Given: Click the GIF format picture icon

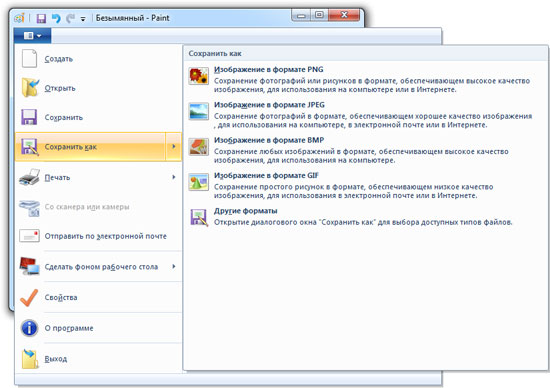Looking at the screenshot, I should [199, 182].
